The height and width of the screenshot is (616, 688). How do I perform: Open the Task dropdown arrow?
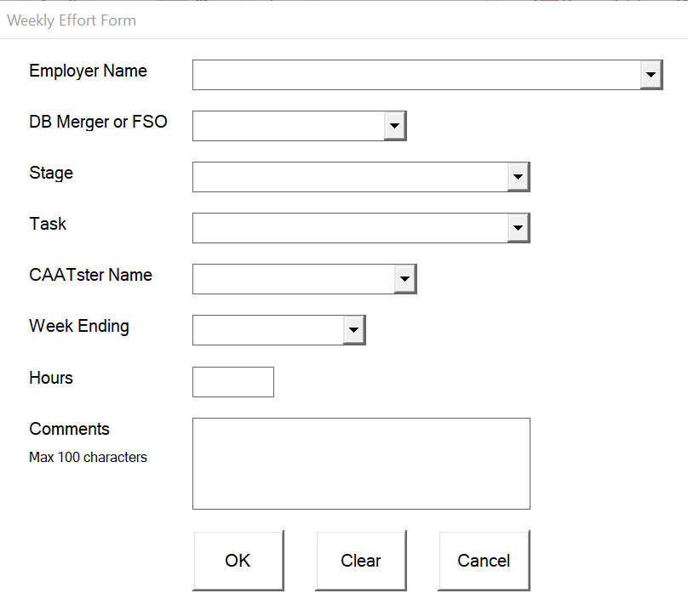click(519, 228)
